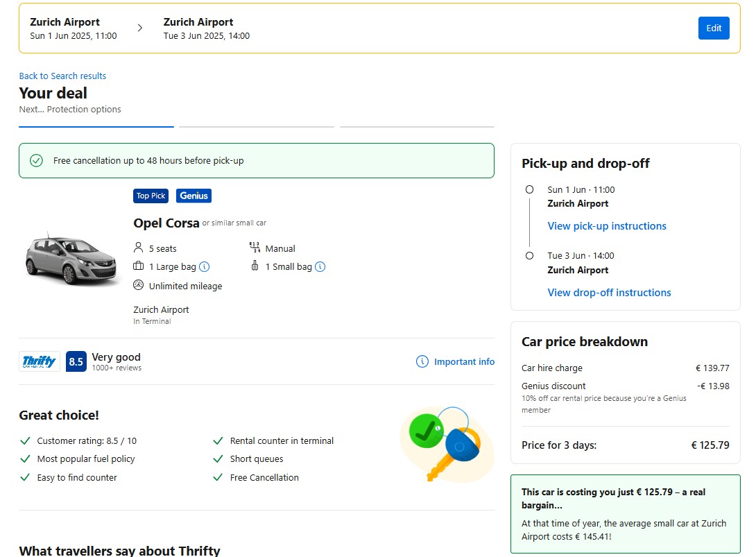This screenshot has width=756, height=557.
Task: Click the Edit search button
Action: [714, 28]
